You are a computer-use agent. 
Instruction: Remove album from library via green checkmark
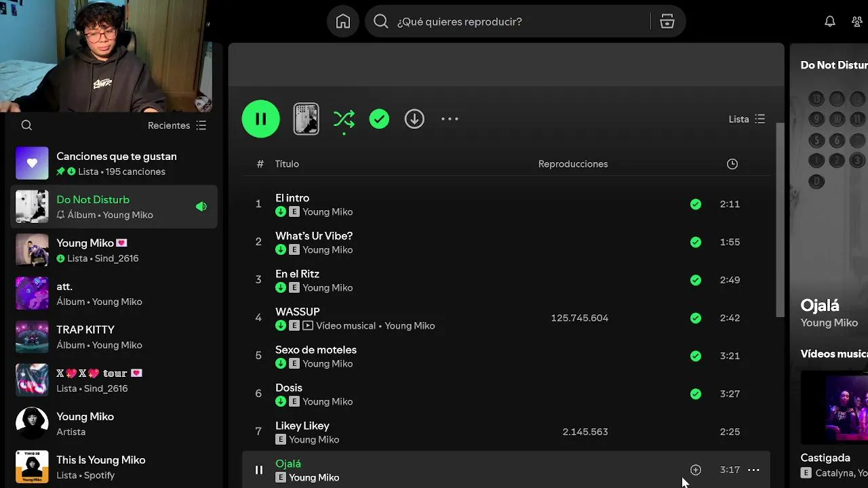[x=379, y=119]
